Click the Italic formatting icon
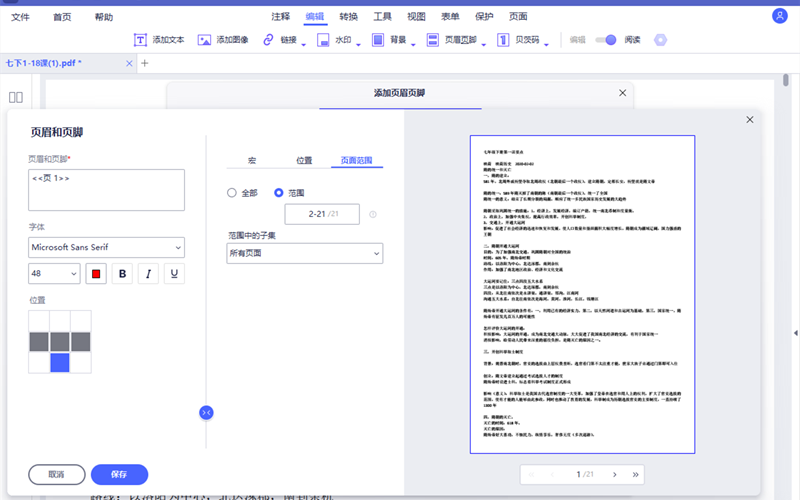 (148, 274)
